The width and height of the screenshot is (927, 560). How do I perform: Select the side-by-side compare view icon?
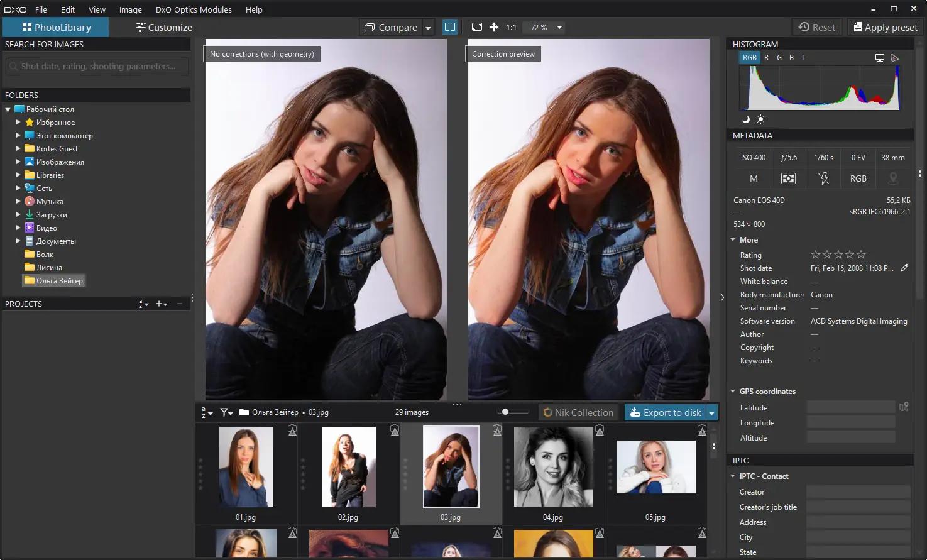[450, 26]
